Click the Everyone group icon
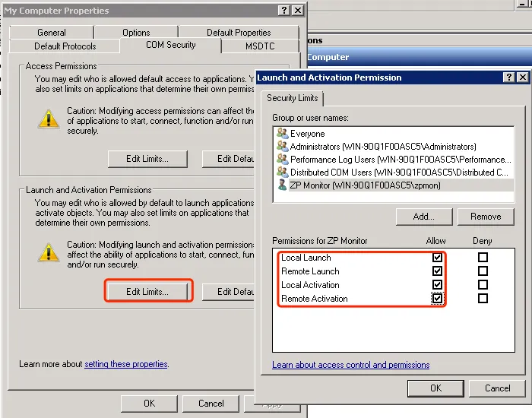 click(x=282, y=133)
